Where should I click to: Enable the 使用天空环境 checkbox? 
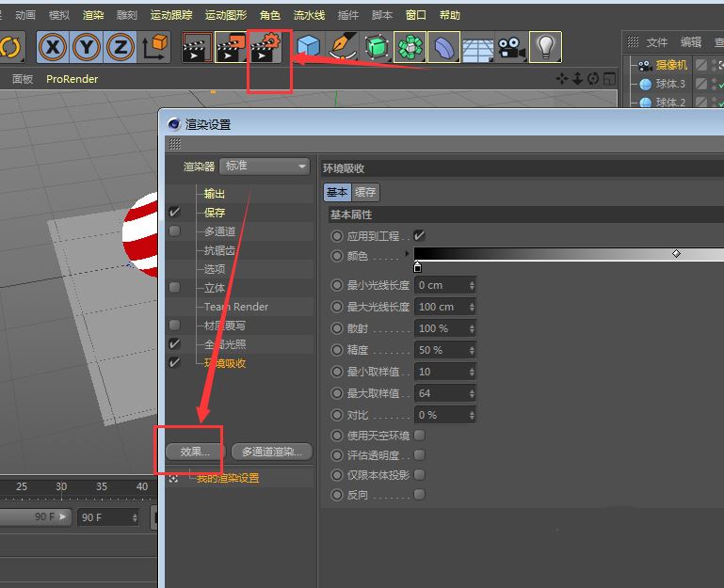(x=420, y=436)
